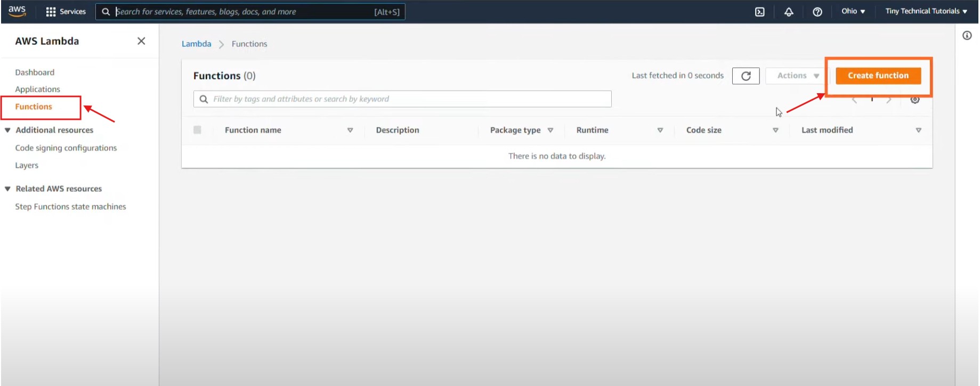
Task: Follow the Lambda breadcrumb link
Action: 196,44
